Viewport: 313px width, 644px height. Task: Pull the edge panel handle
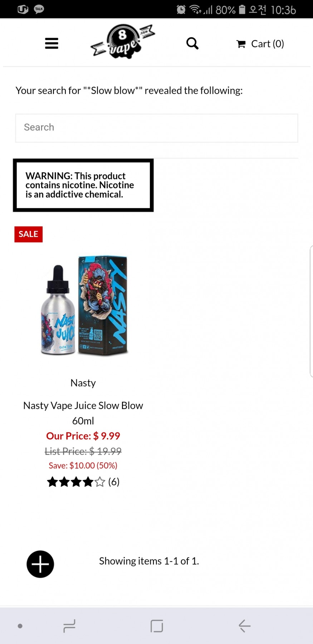click(x=311, y=311)
